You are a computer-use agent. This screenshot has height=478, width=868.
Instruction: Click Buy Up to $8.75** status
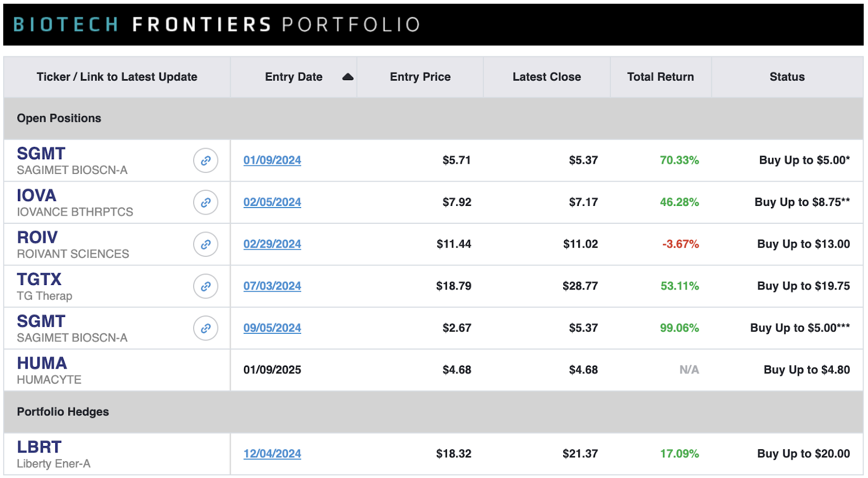click(802, 202)
